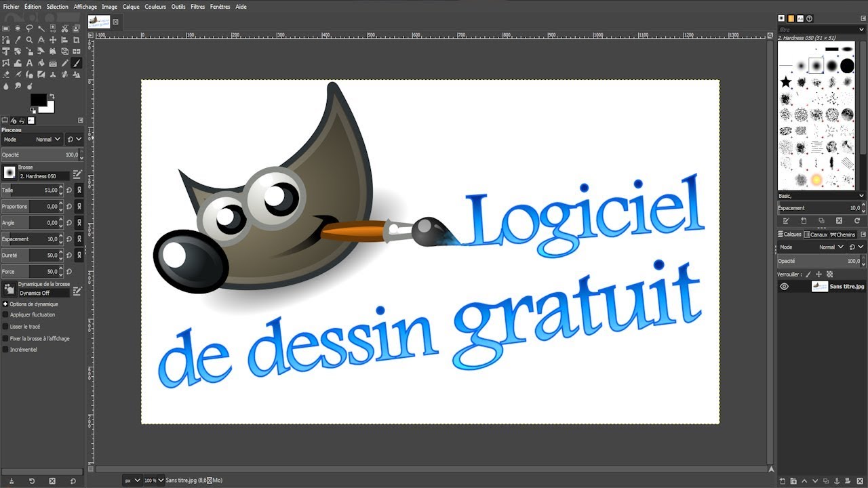This screenshot has width=868, height=488.
Task: Hide the Sans titre.jpg layer via eye icon
Action: tap(784, 287)
